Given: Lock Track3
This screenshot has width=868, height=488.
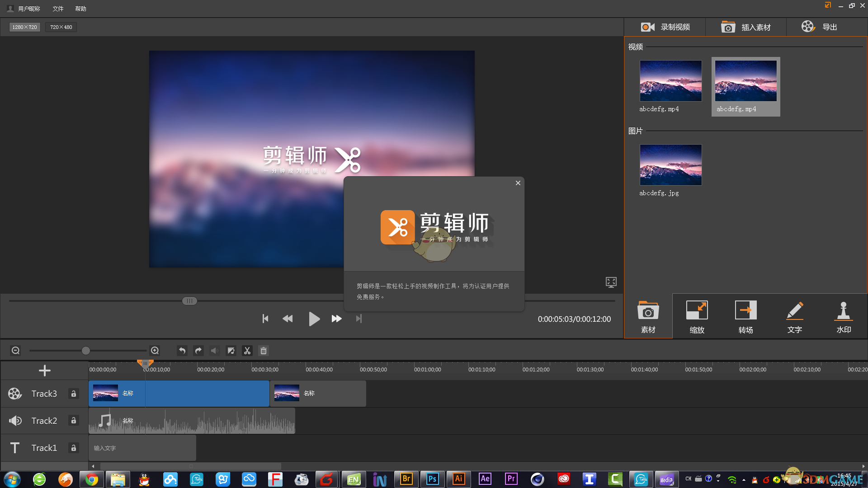Looking at the screenshot, I should [x=73, y=394].
